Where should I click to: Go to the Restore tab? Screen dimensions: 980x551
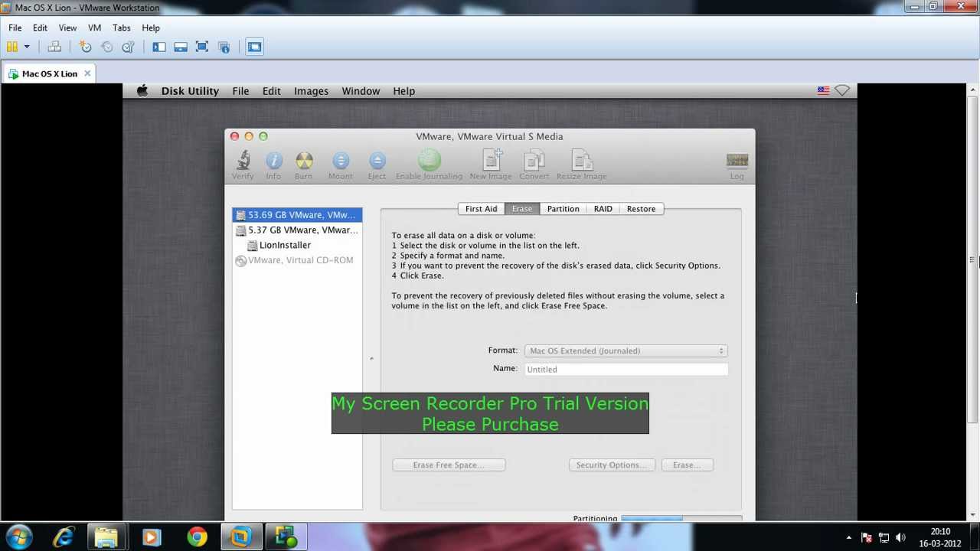[641, 209]
